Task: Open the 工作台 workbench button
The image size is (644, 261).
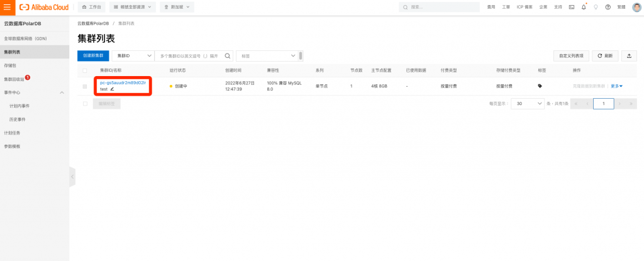Action: 92,7
